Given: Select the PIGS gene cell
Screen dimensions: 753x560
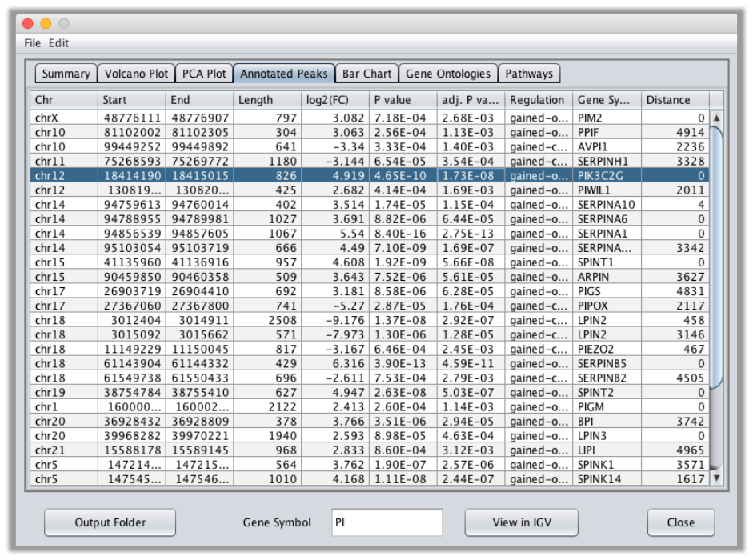Looking at the screenshot, I should point(607,291).
